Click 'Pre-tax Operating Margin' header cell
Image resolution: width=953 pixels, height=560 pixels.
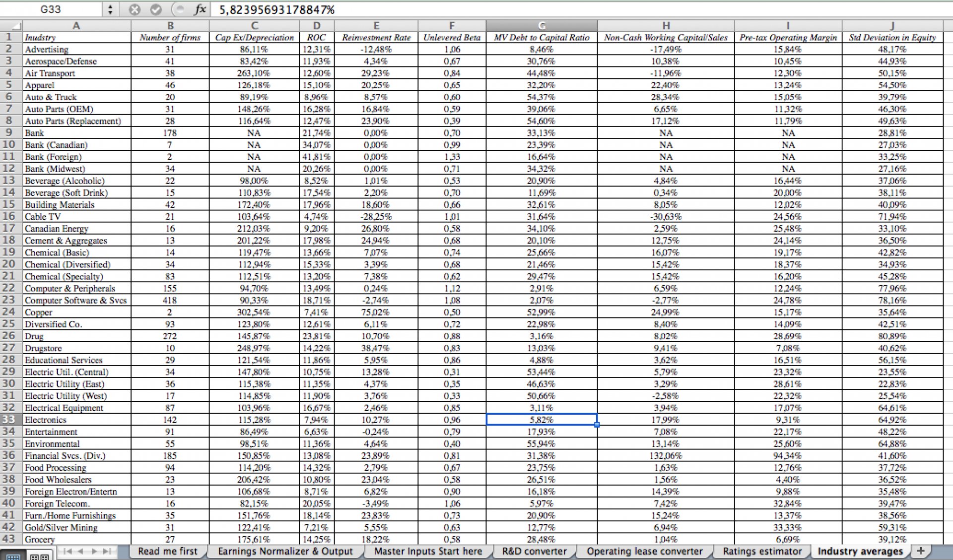point(788,37)
